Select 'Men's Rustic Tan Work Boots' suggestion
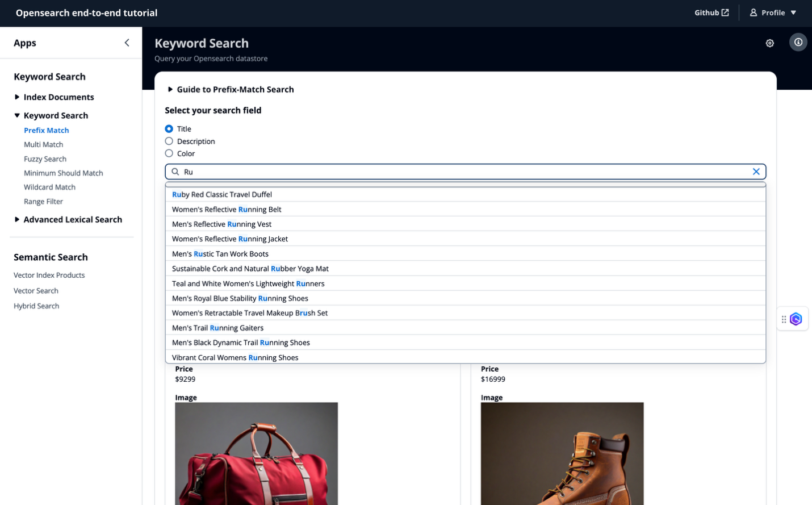Viewport: 812px width, 505px height. (x=466, y=253)
